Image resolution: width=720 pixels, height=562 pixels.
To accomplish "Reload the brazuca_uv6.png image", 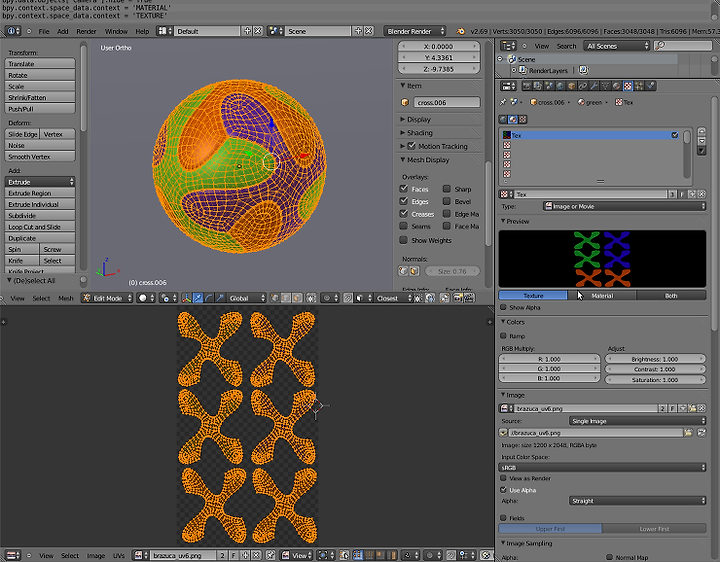I will pyautogui.click(x=702, y=433).
